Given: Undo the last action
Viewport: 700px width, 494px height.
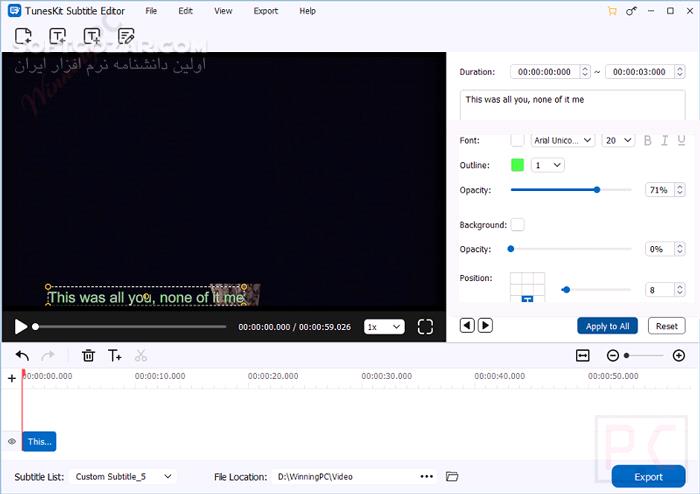Looking at the screenshot, I should point(22,356).
